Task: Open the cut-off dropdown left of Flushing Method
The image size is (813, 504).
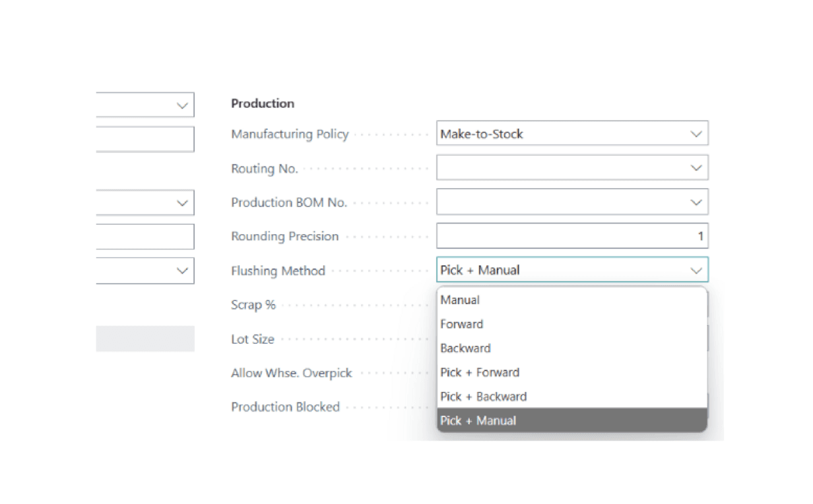Action: click(182, 270)
